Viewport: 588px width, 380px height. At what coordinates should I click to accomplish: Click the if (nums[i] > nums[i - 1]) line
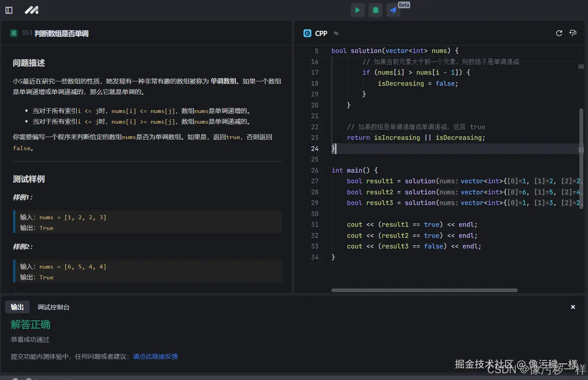pos(416,72)
